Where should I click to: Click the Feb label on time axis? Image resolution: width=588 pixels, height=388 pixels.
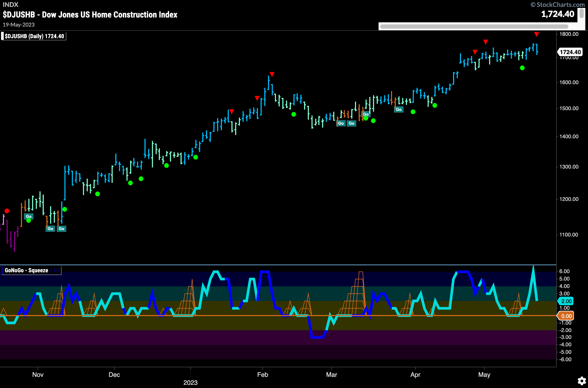[263, 374]
